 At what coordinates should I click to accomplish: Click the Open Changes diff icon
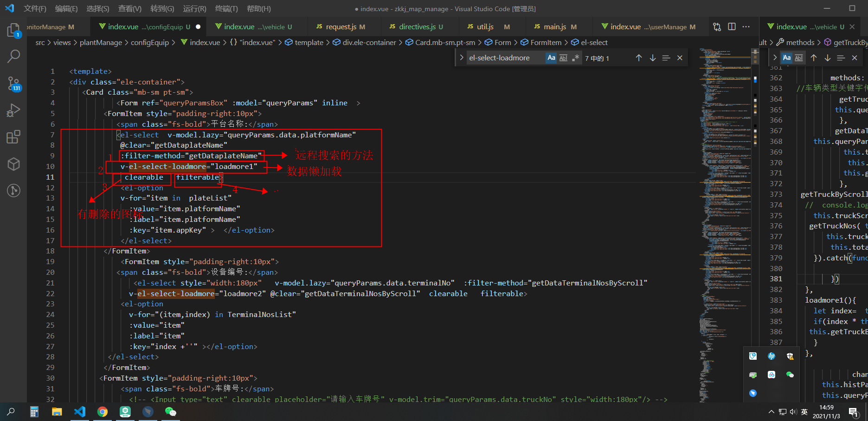pos(717,27)
